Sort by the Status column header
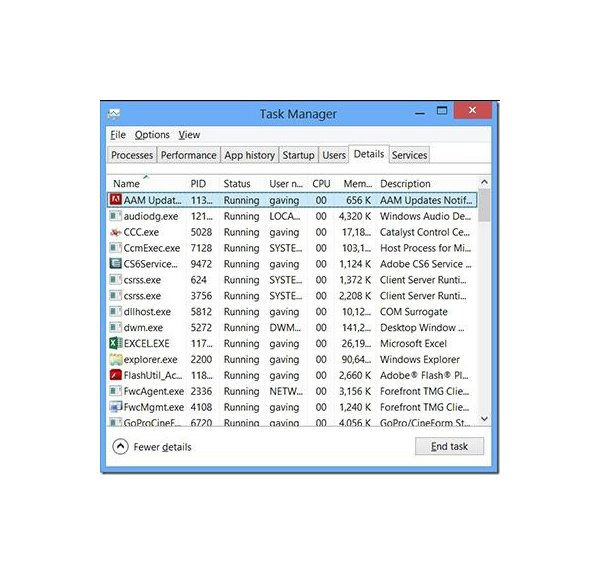 click(237, 184)
